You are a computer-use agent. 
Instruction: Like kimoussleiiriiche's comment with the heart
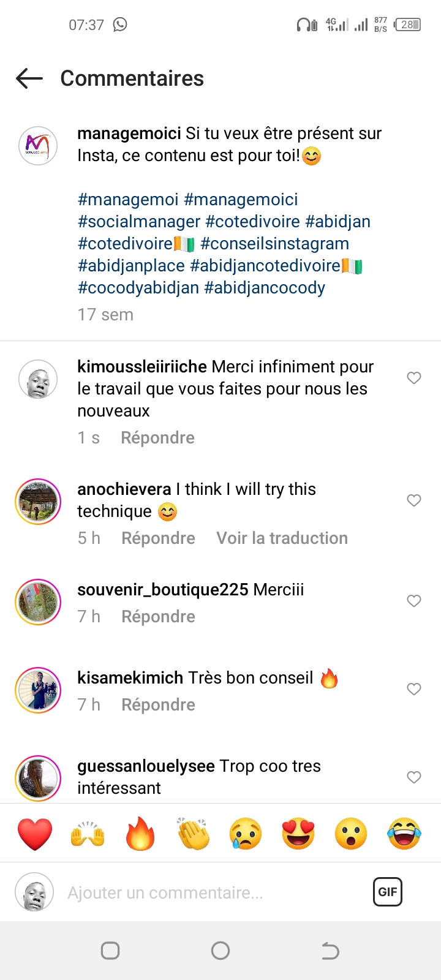pos(414,378)
